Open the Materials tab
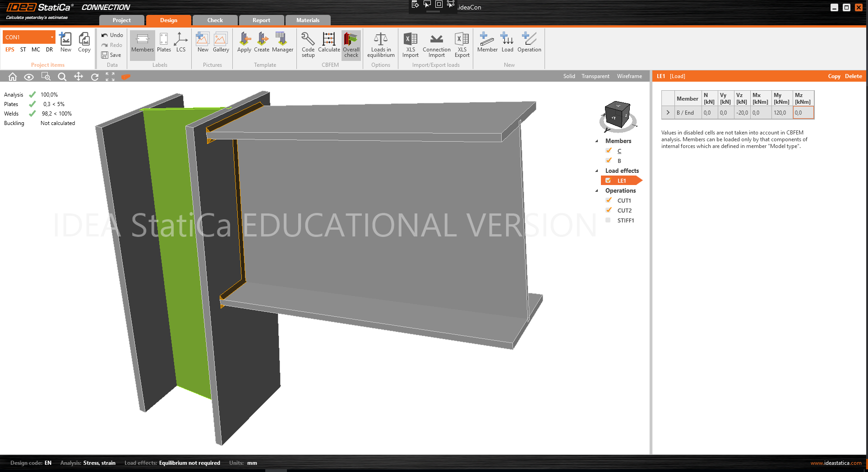The image size is (868, 472). coord(308,20)
